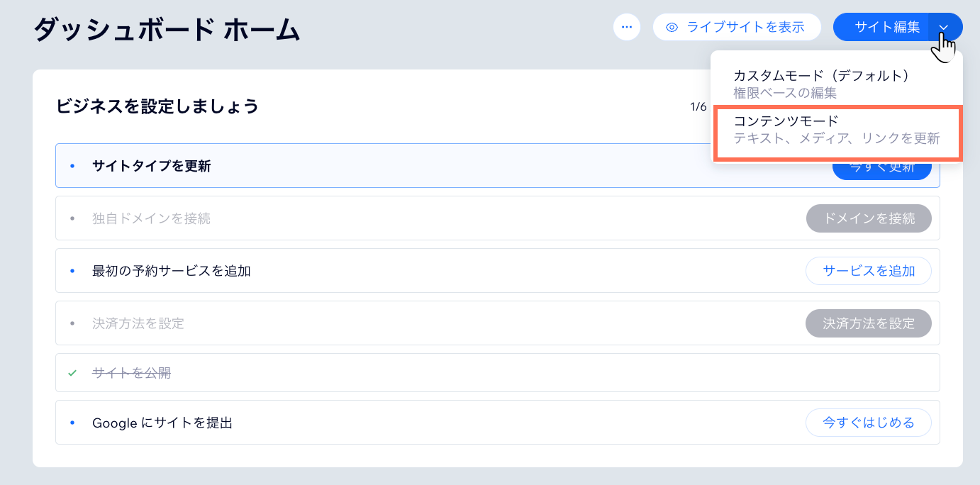Click the サービスを追加 button
980x485 pixels.
(869, 271)
